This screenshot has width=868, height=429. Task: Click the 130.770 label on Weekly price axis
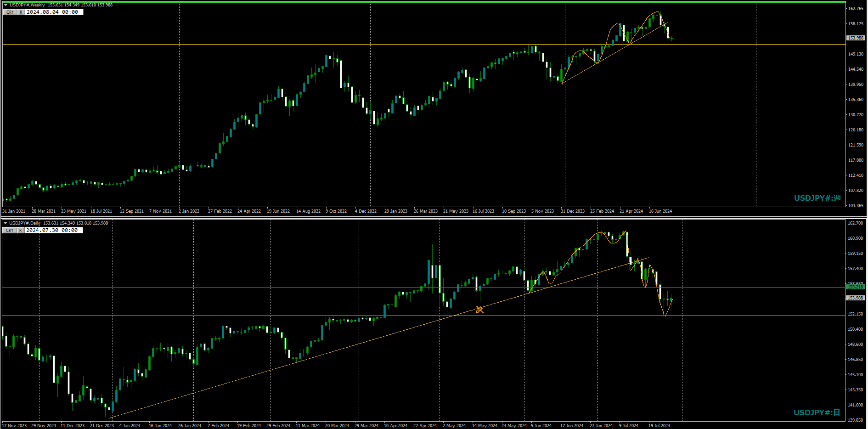click(x=856, y=115)
